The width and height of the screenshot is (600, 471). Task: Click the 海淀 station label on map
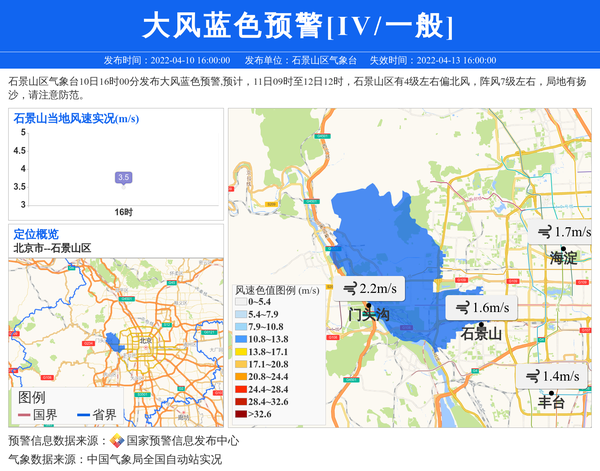pos(563,258)
